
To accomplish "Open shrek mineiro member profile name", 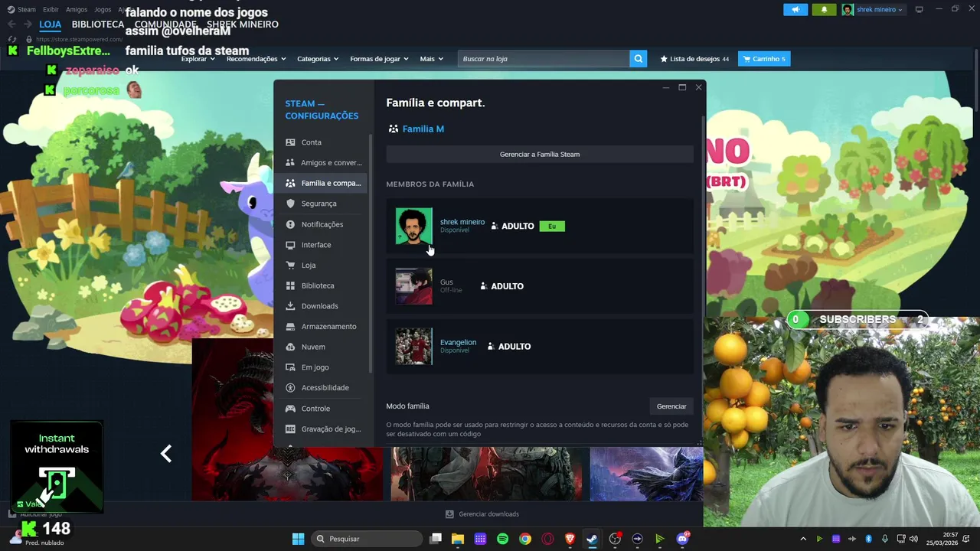I will tap(462, 222).
